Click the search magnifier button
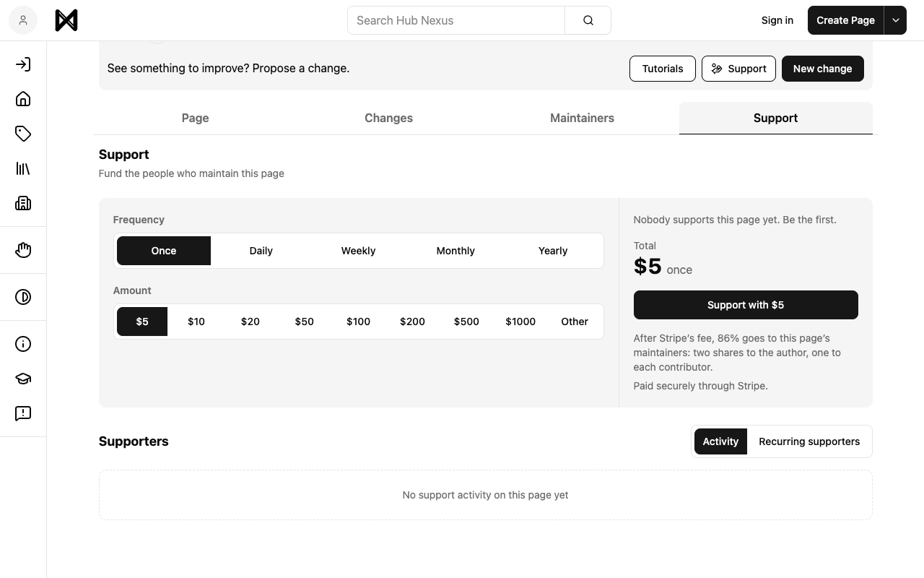 tap(588, 20)
